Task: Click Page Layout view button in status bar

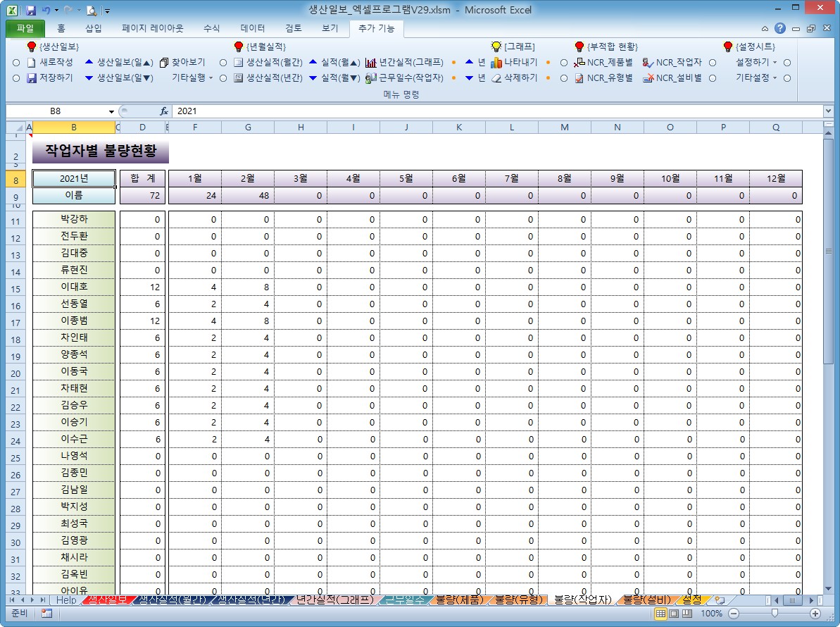Action: tap(674, 614)
